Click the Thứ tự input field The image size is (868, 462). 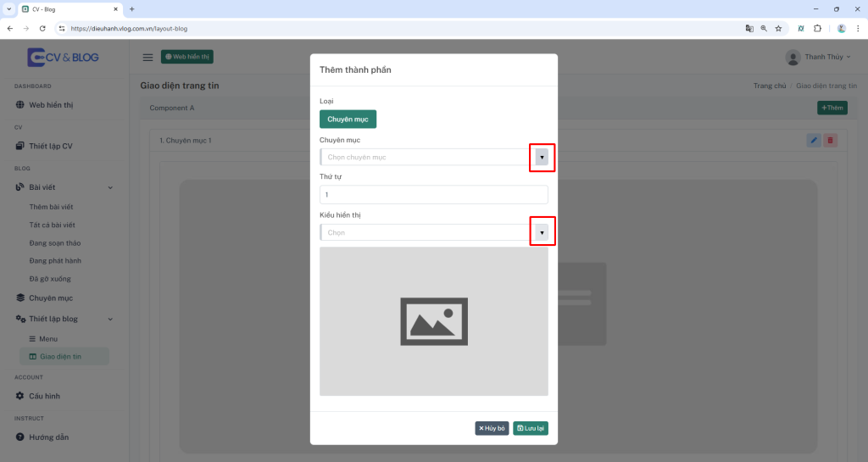click(433, 195)
